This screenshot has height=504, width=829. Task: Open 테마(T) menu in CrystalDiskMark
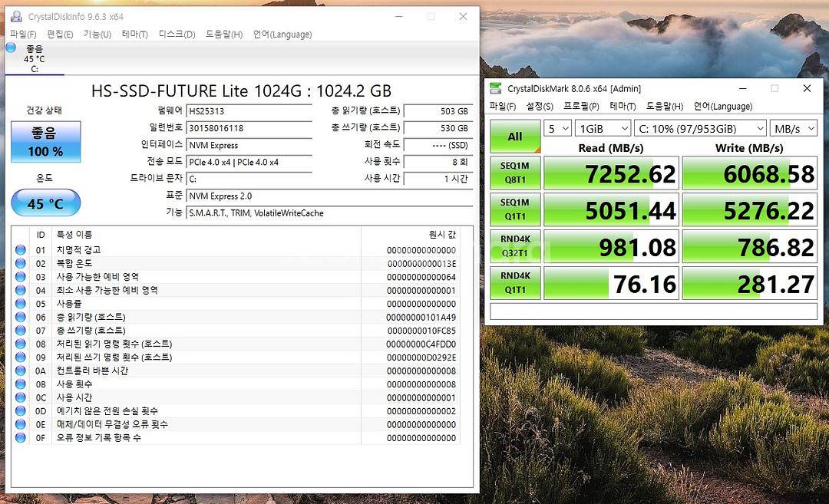coord(623,106)
